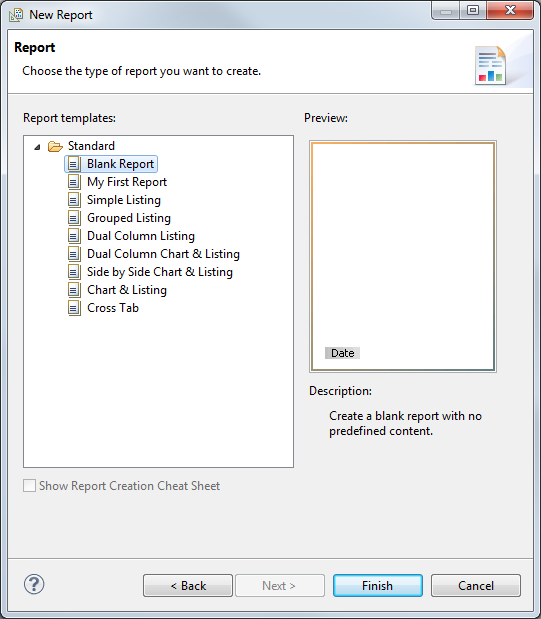
Task: Cancel the New Report wizard
Action: (x=476, y=585)
